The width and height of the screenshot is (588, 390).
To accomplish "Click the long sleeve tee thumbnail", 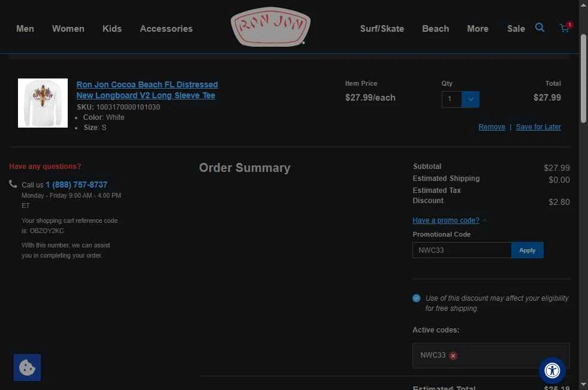I will tap(43, 103).
